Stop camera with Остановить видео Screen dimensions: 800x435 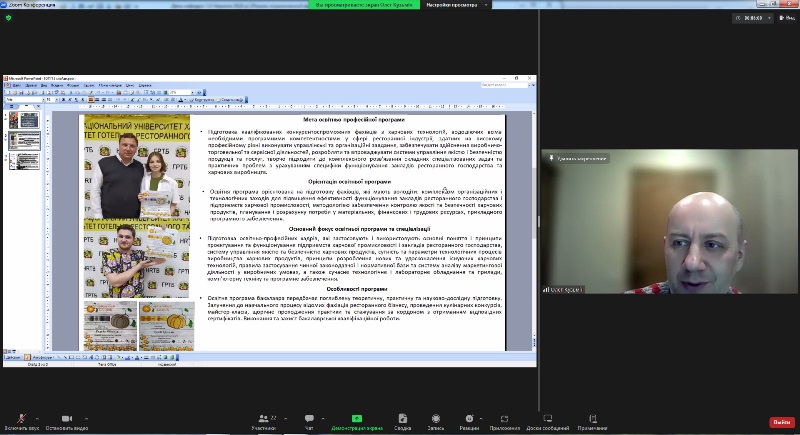(x=67, y=419)
